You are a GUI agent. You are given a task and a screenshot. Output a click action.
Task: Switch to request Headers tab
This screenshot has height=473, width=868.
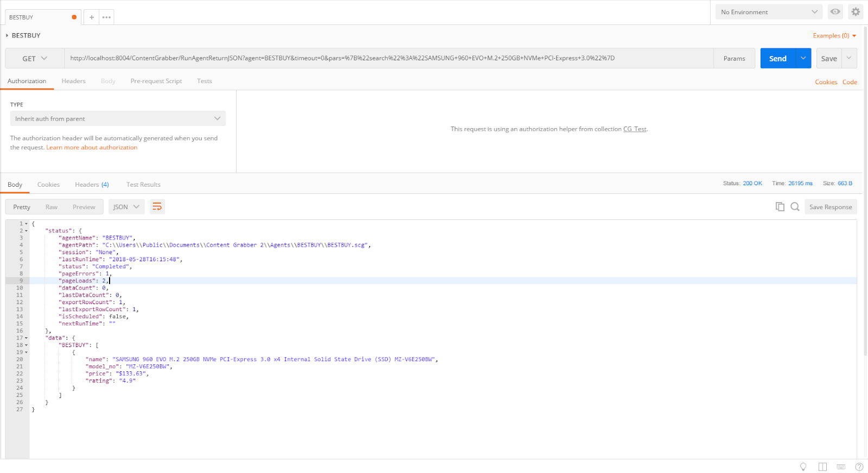pyautogui.click(x=73, y=81)
